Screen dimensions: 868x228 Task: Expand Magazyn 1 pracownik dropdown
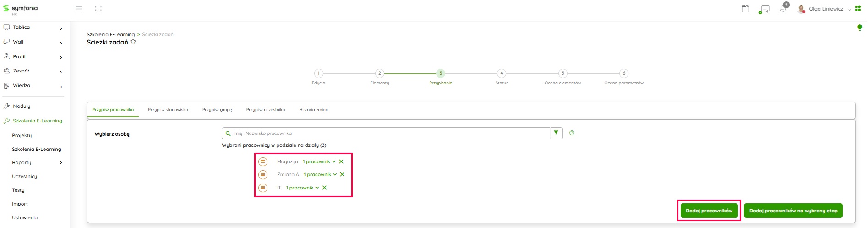(319, 161)
